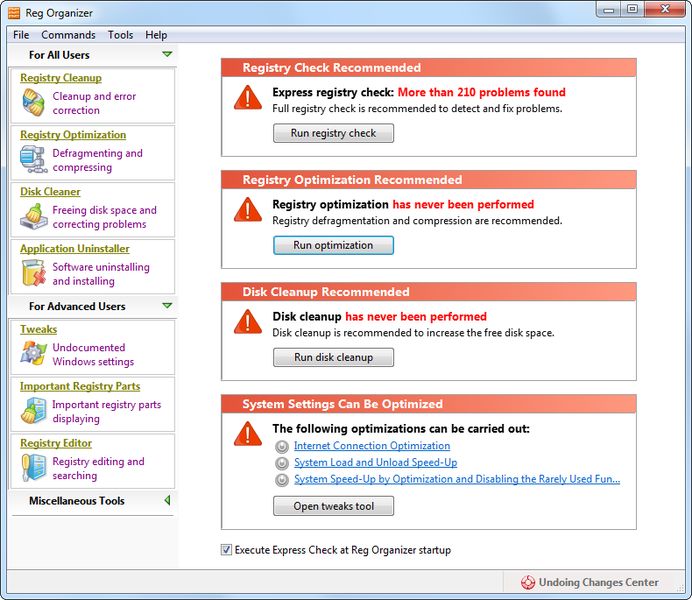692x600 pixels.
Task: Click Run disk cleanup button
Action: coord(333,357)
